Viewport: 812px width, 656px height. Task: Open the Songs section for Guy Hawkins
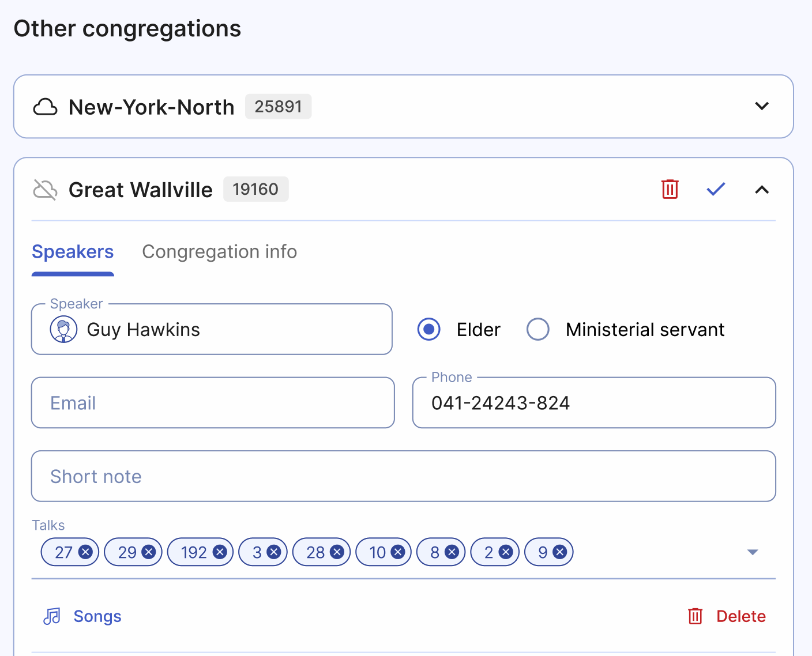pos(97,616)
